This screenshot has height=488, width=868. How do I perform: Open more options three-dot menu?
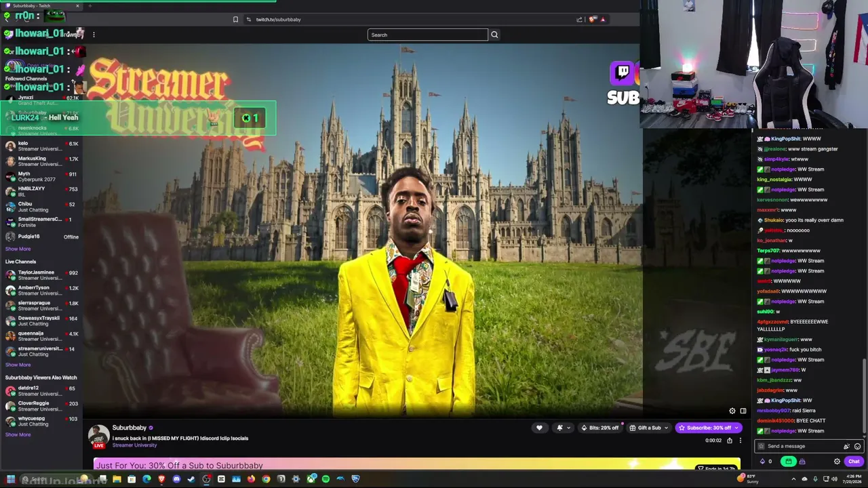741,441
